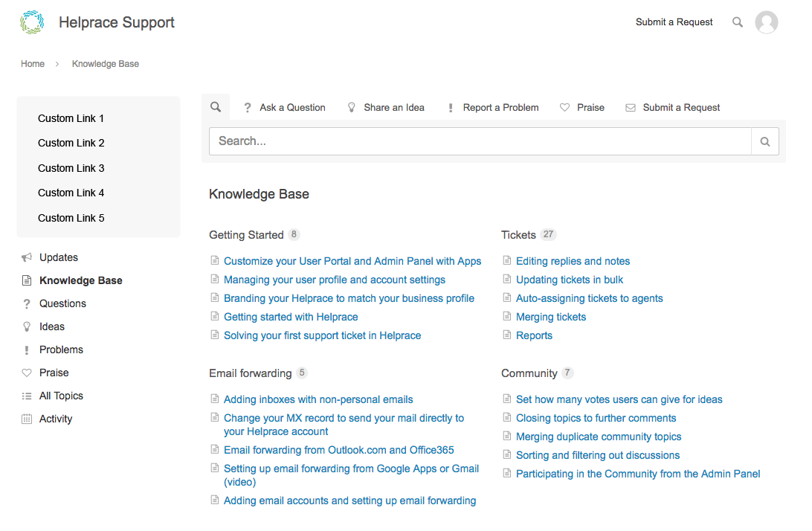812x531 pixels.
Task: Open Getting started with Helprace article
Action: [291, 317]
